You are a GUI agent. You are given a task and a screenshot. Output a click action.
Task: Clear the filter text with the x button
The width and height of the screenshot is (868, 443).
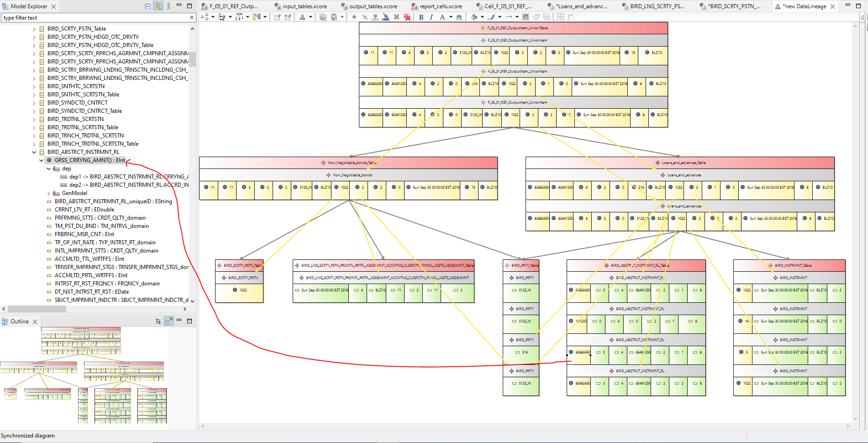point(191,17)
